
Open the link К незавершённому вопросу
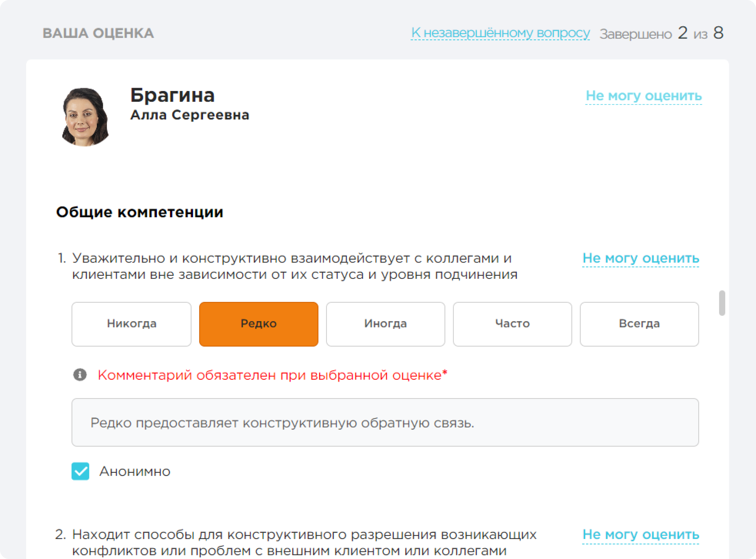(x=500, y=33)
